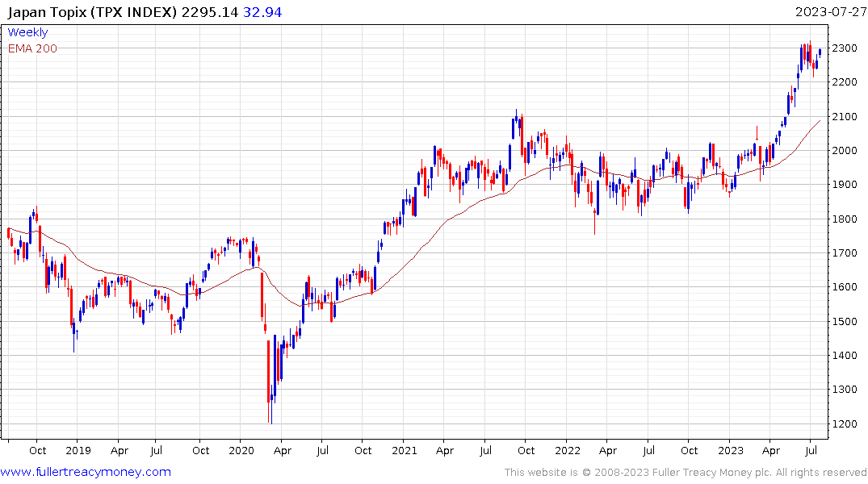The image size is (868, 484).
Task: Select the 2020 marker on time axis
Action: coord(241,450)
